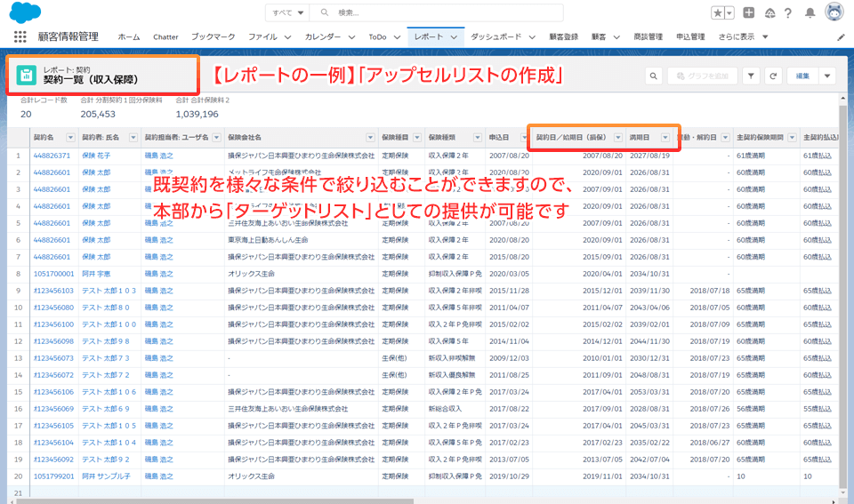The image size is (854, 504).
Task: Open the Help question mark icon
Action: click(789, 12)
